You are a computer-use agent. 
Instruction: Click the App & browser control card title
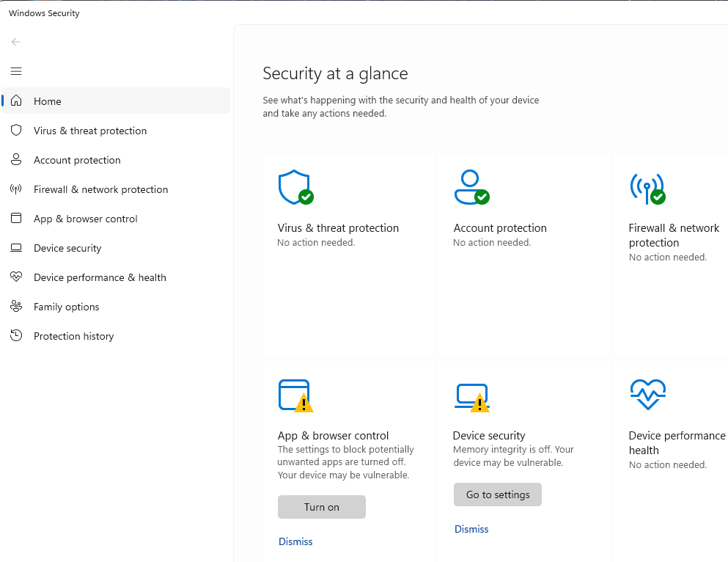coord(333,436)
